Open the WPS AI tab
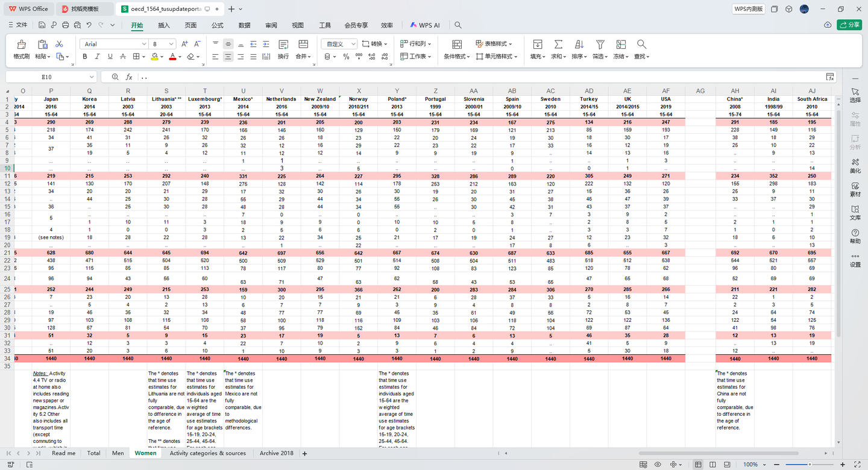Screen dimensions: 868x470 [425, 25]
